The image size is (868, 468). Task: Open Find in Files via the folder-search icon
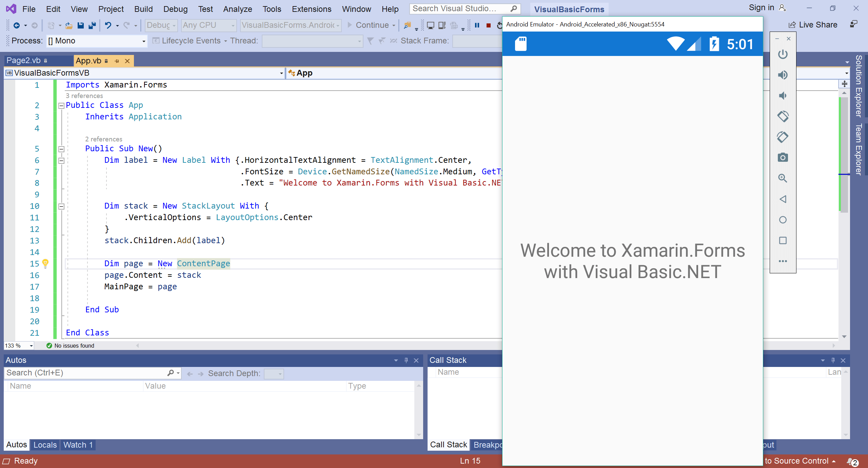[408, 25]
